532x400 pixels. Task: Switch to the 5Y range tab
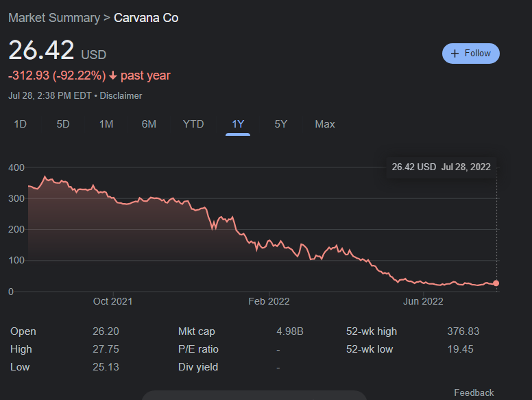281,124
